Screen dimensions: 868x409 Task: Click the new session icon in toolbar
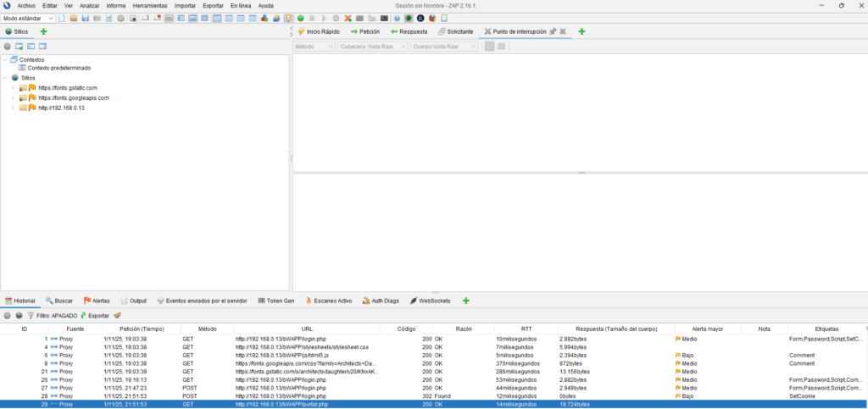click(62, 18)
